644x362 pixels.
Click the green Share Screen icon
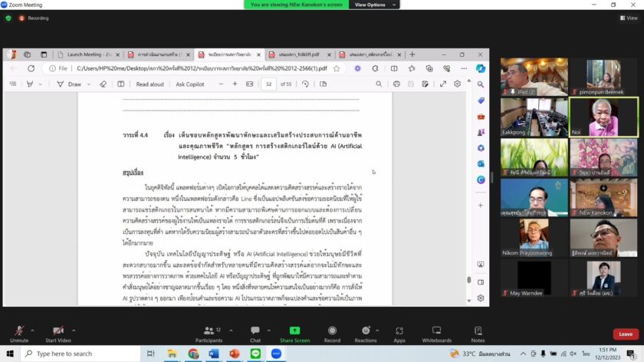294,331
